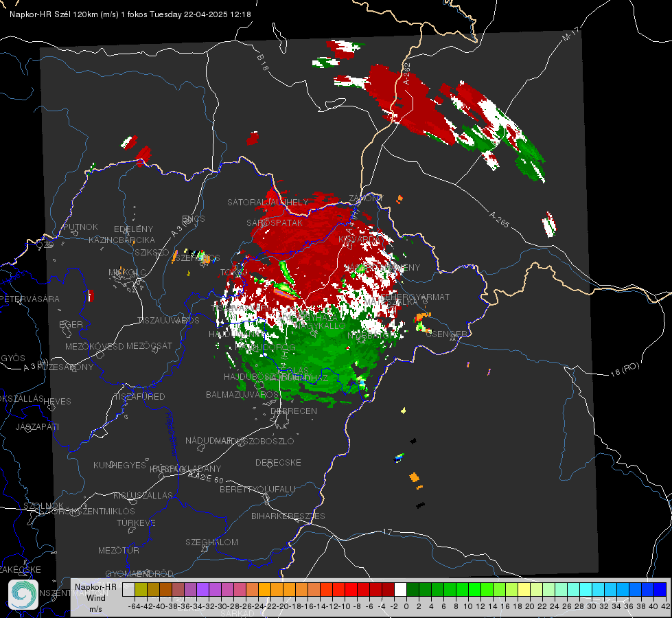Click the BALMAZÚJVÁROS town label
This screenshot has width=672, height=618.
pyautogui.click(x=242, y=394)
